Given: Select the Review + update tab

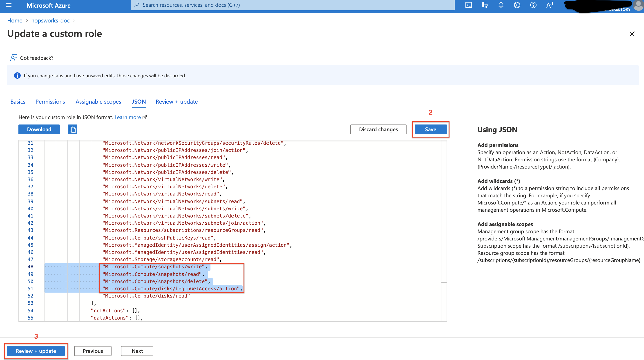Looking at the screenshot, I should (177, 101).
